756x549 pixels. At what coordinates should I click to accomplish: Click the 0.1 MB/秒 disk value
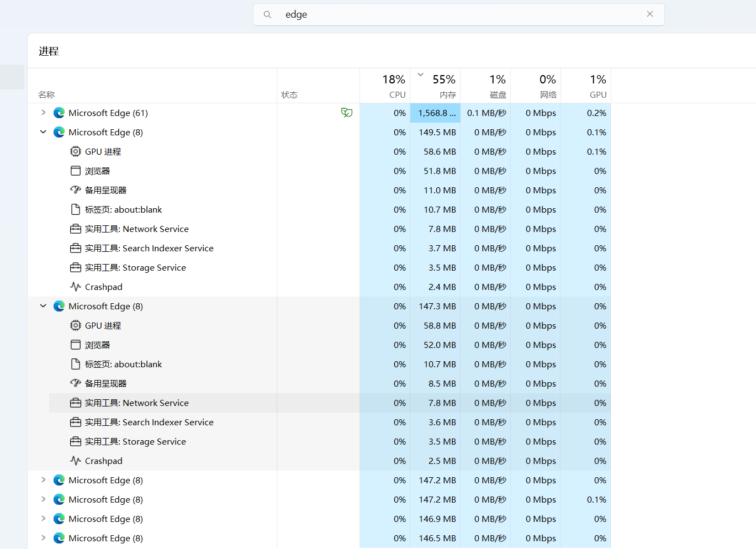[x=487, y=113]
